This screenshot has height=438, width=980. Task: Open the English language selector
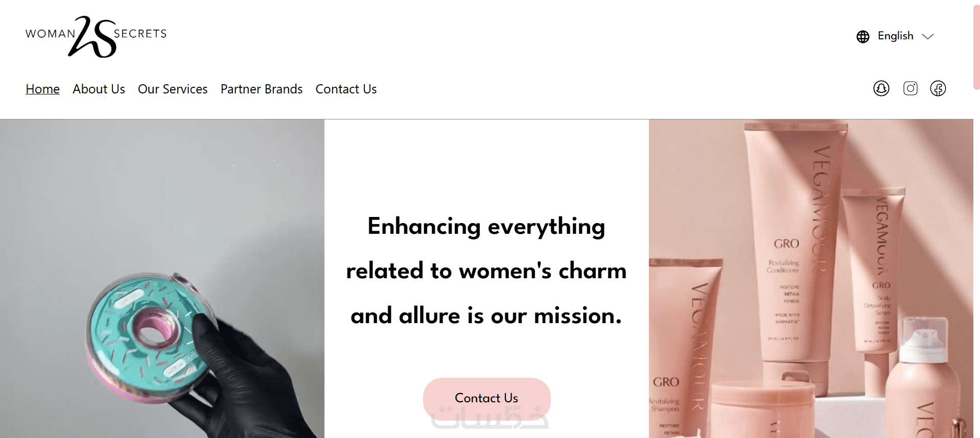click(x=895, y=36)
